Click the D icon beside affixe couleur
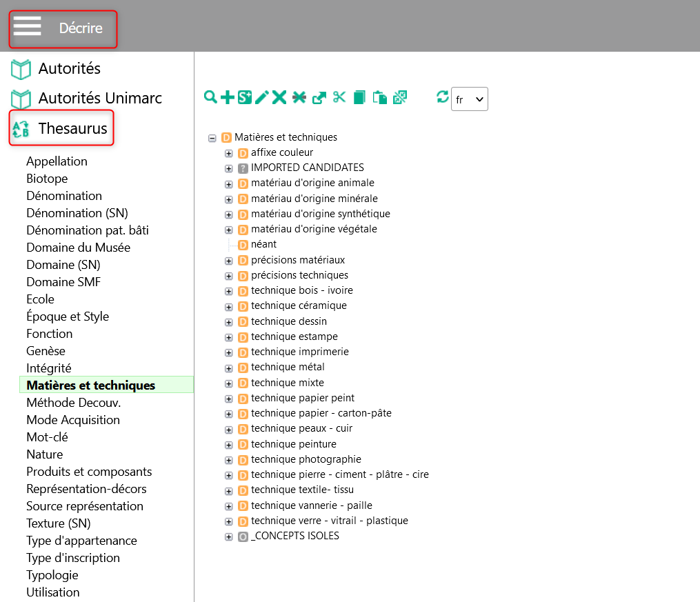The width and height of the screenshot is (700, 602). (x=243, y=153)
